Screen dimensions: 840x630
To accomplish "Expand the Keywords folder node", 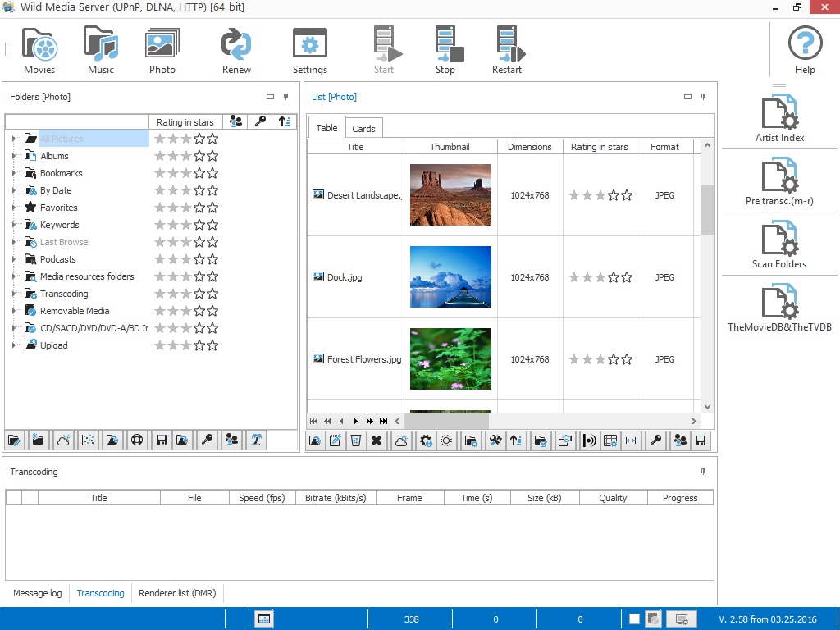I will click(x=14, y=225).
